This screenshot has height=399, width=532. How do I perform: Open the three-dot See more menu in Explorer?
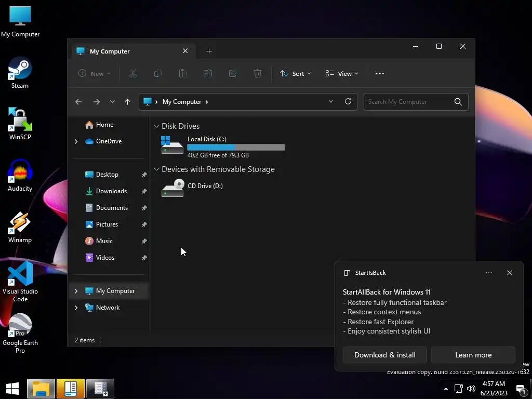point(380,74)
